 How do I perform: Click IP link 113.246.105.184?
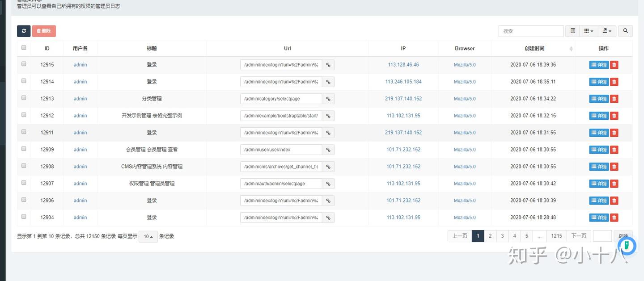403,82
